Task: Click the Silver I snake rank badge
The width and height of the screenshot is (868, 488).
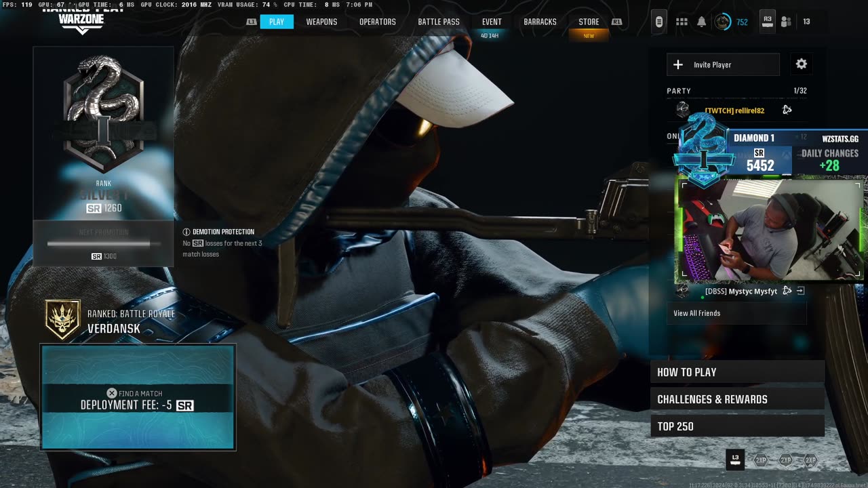Action: [103, 113]
